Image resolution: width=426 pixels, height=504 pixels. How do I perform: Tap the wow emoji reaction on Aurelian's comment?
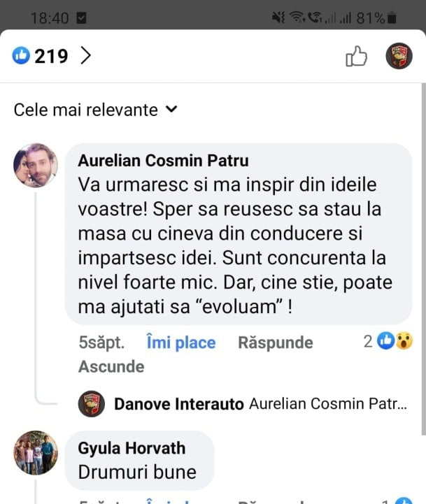404,341
